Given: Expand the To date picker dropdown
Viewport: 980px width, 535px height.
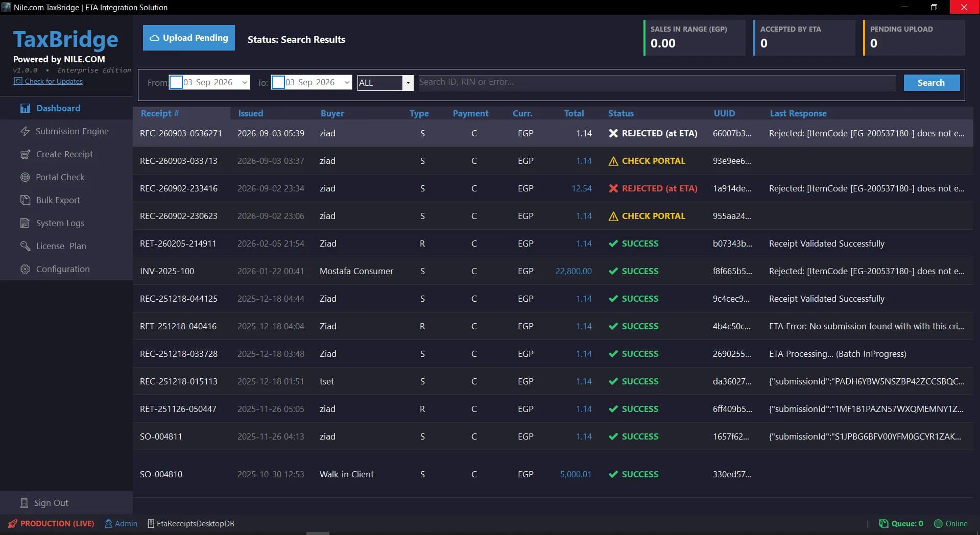Looking at the screenshot, I should (x=347, y=82).
